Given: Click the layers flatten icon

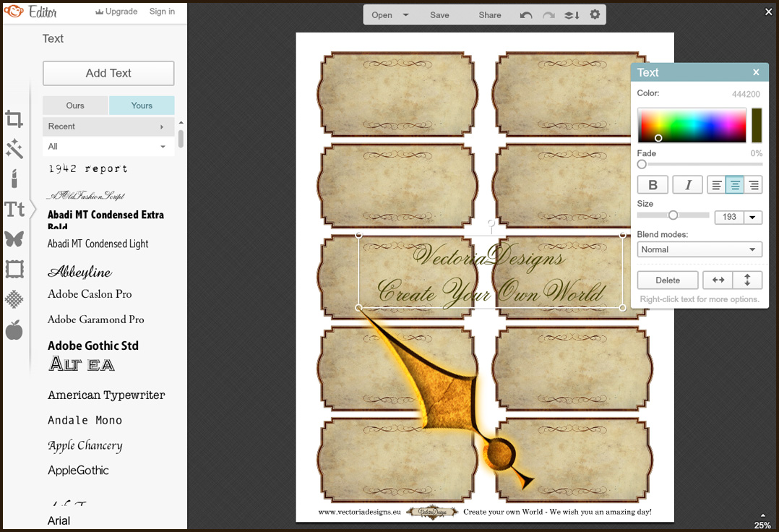Looking at the screenshot, I should 572,15.
